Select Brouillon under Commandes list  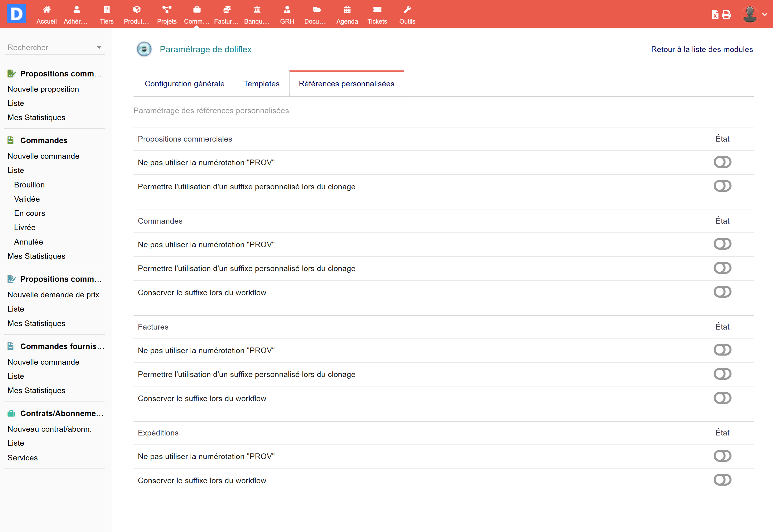pyautogui.click(x=29, y=185)
